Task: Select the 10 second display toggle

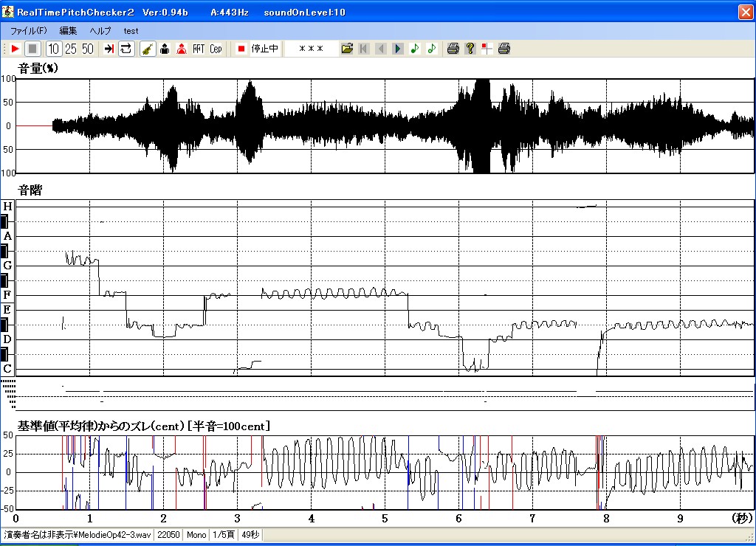Action: click(x=53, y=49)
